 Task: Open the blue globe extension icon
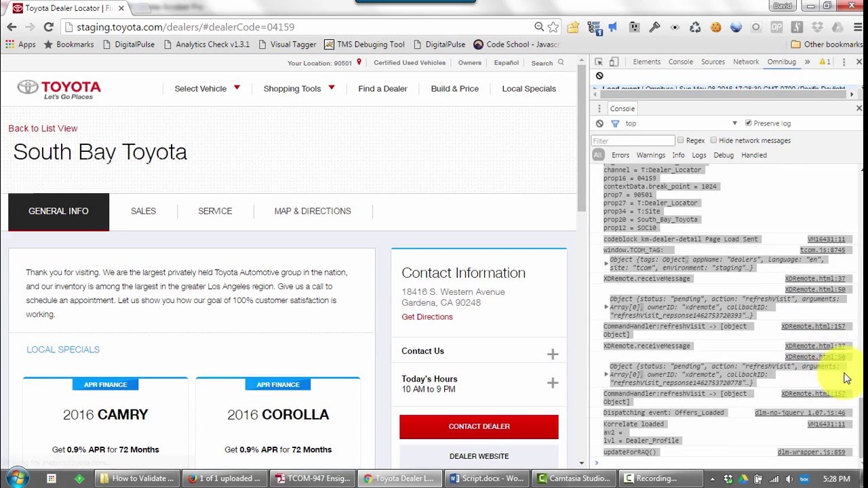click(736, 27)
